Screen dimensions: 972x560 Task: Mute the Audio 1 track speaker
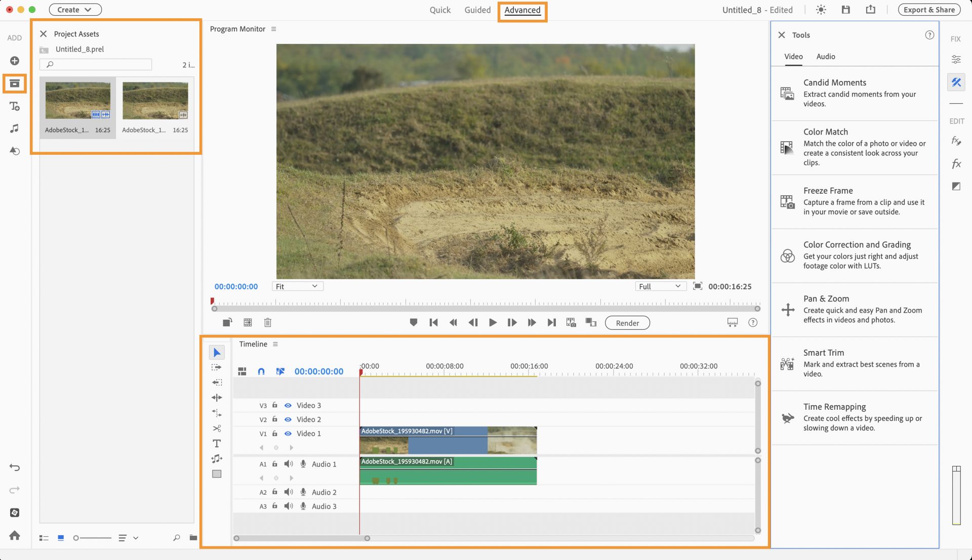click(289, 464)
